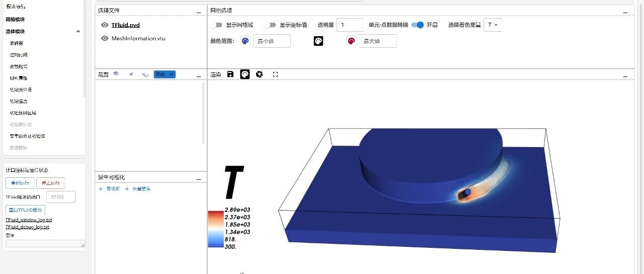The height and width of the screenshot is (274, 644).
Task: Open the coloring variable dropdown showing T
Action: pyautogui.click(x=493, y=25)
